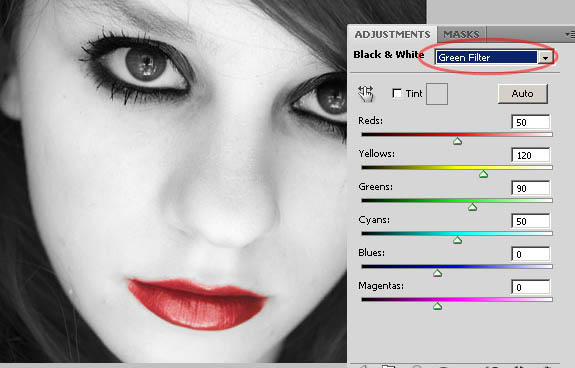Image resolution: width=575 pixels, height=368 pixels.
Task: Open the Adjustments panel options menu icon
Action: tap(569, 34)
